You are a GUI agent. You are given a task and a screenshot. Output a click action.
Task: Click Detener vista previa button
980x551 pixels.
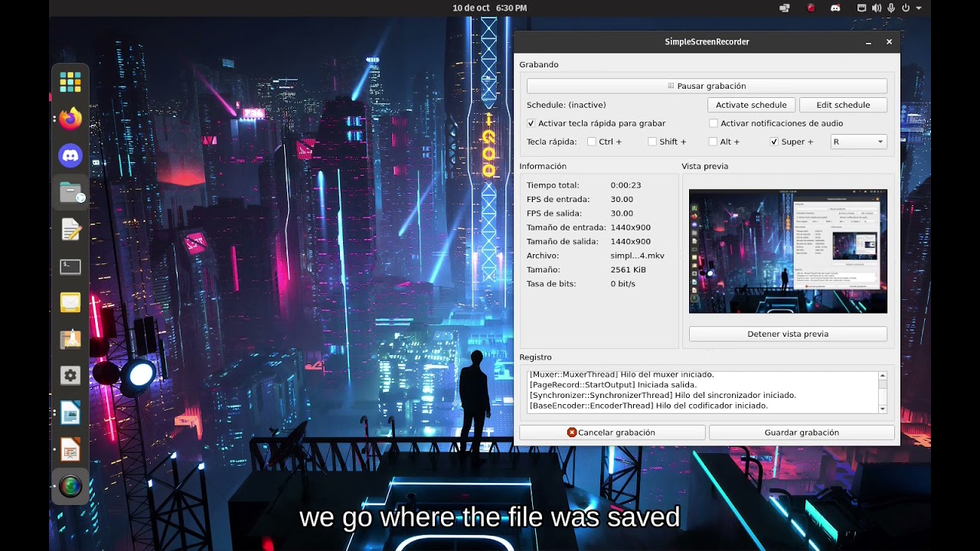(x=788, y=334)
